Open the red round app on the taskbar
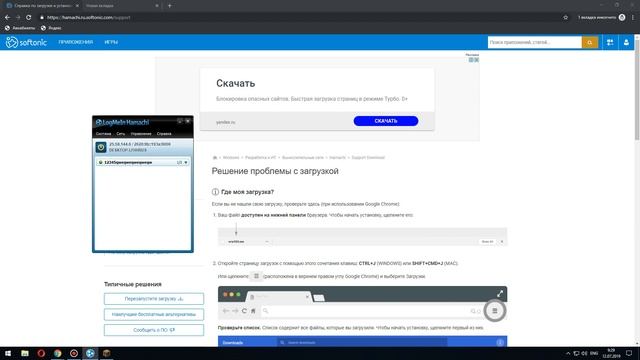Screen dimensions: 640x360 [x=74, y=353]
